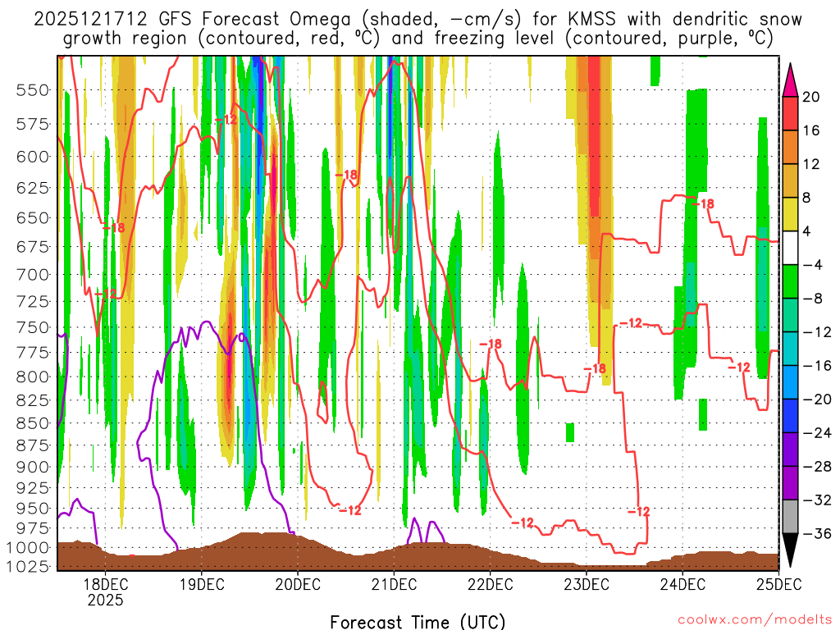
Task: Click the -12 contour label near 575 on 19DEC
Action: [226, 120]
